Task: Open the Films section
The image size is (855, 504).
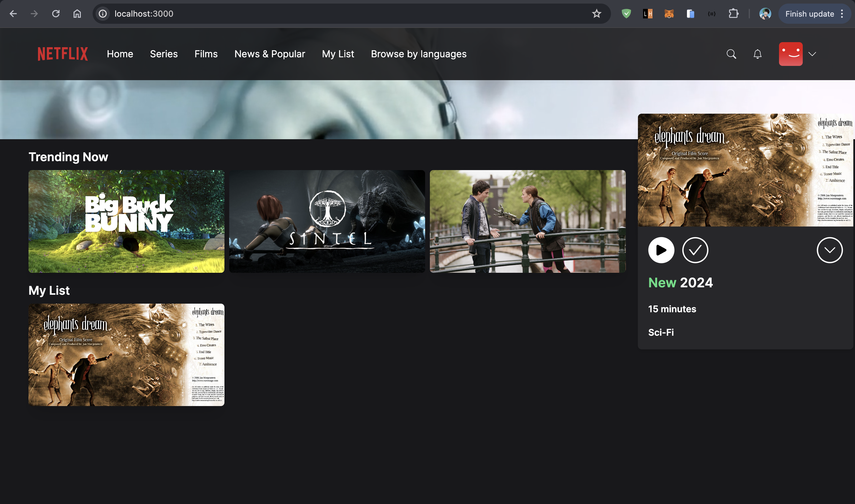Action: 206,54
